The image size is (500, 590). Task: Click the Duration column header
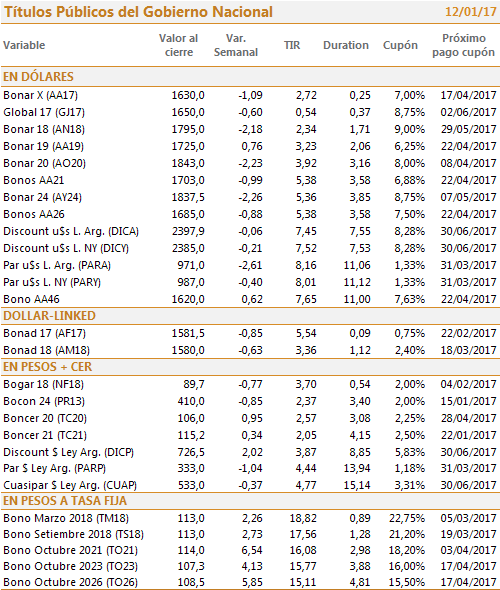click(346, 45)
